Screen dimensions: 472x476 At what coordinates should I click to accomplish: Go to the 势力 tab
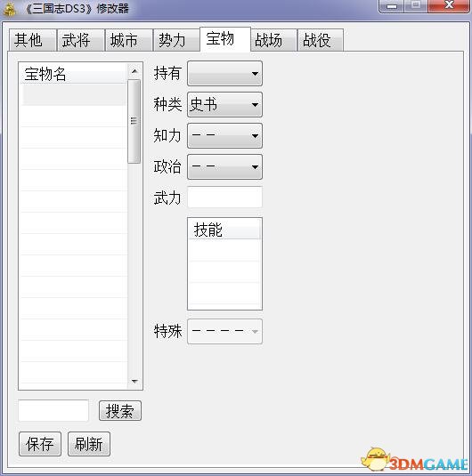point(176,40)
